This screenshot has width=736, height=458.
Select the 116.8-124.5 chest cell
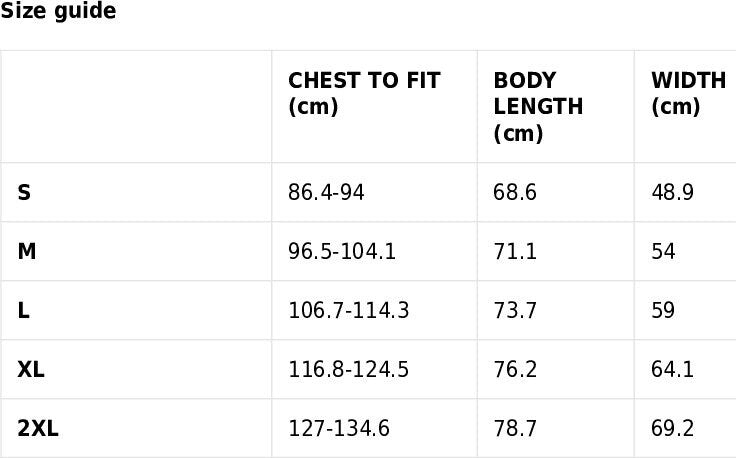pyautogui.click(x=348, y=369)
